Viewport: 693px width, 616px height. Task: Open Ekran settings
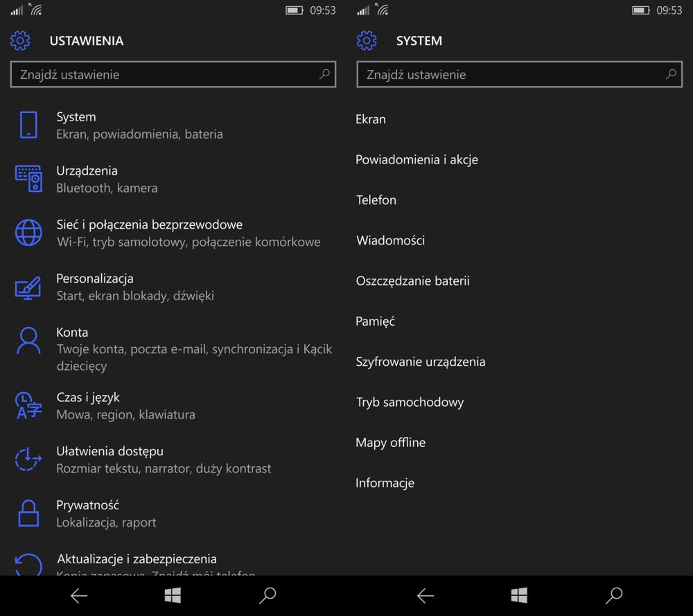click(x=371, y=119)
